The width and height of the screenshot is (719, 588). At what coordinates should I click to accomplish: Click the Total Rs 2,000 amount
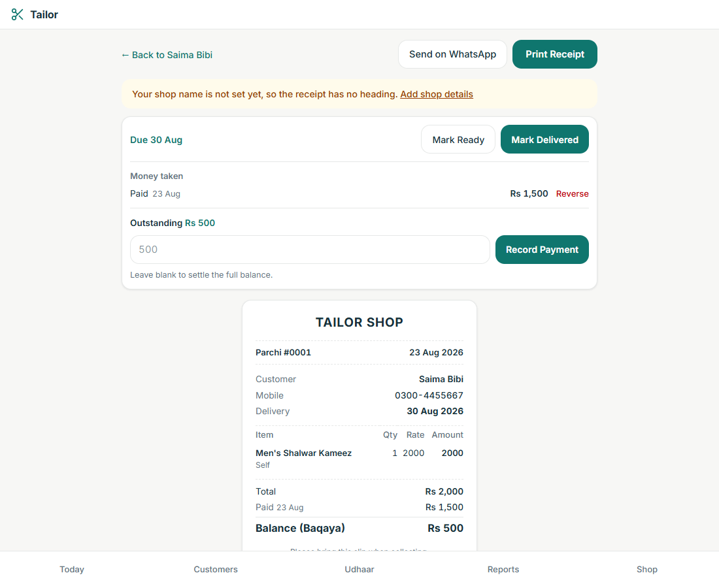(444, 491)
